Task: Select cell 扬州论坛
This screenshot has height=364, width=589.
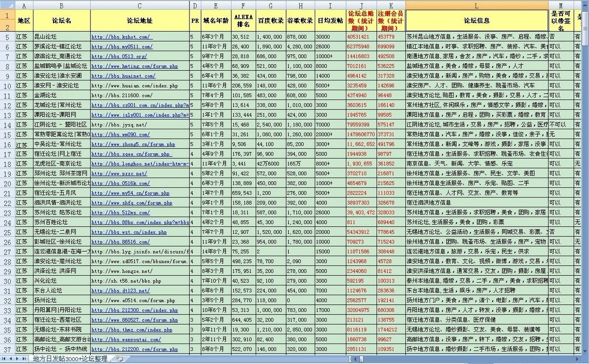Action: click(x=61, y=300)
